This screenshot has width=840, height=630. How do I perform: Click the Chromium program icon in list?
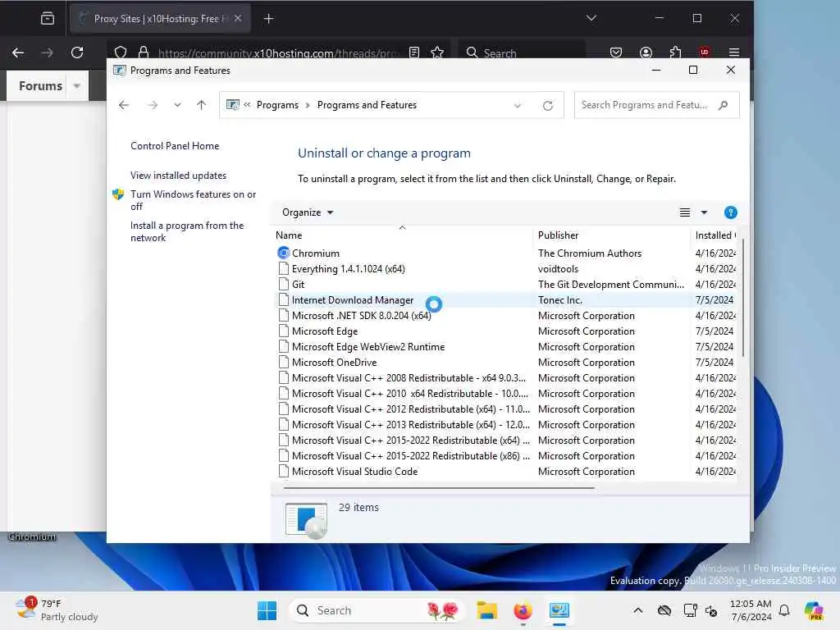pos(283,253)
